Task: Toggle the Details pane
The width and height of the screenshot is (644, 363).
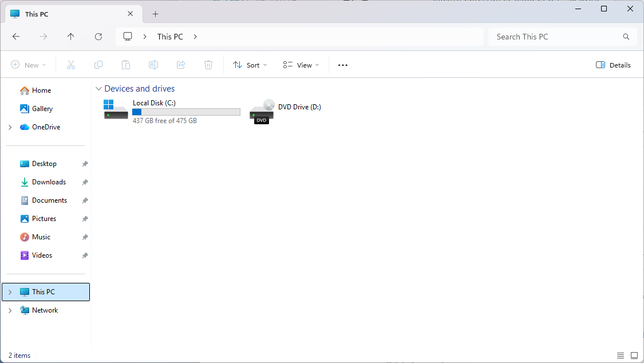Action: (x=613, y=65)
